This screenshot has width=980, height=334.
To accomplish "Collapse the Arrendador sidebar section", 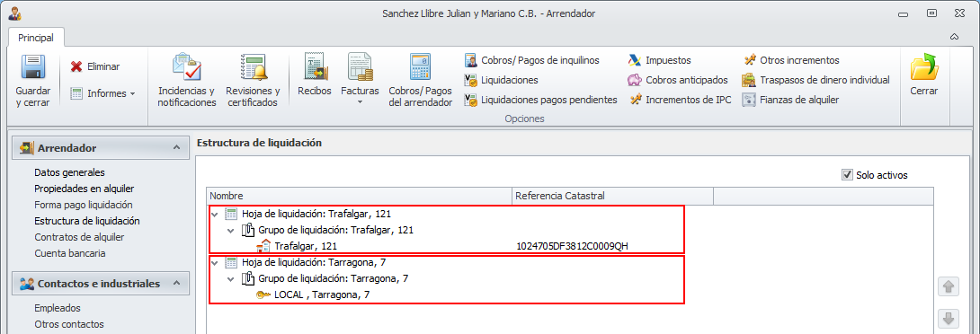I will pyautogui.click(x=177, y=148).
